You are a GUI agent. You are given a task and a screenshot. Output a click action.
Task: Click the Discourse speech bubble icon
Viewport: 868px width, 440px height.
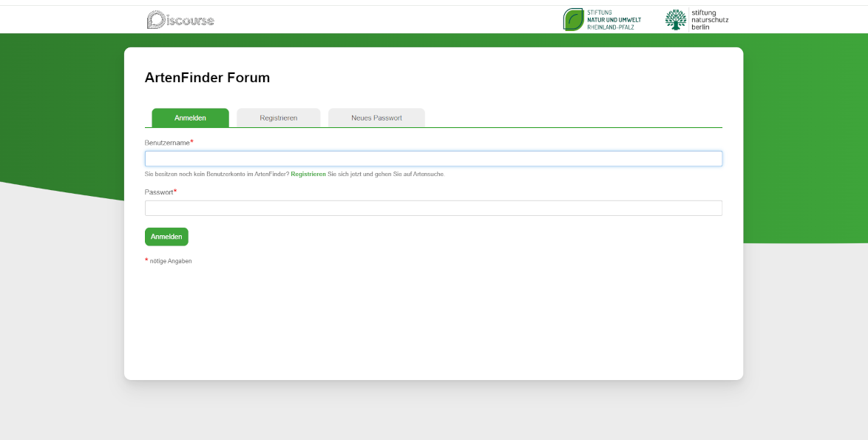(155, 20)
